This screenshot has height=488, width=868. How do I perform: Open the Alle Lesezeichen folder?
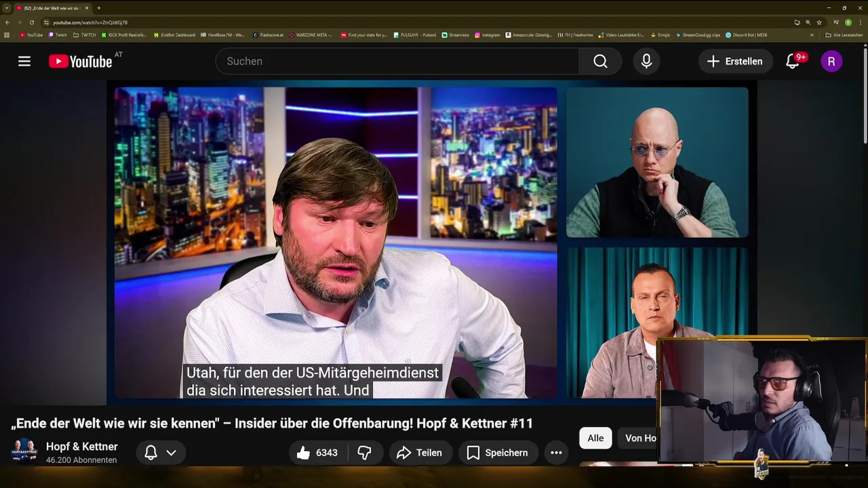[844, 35]
